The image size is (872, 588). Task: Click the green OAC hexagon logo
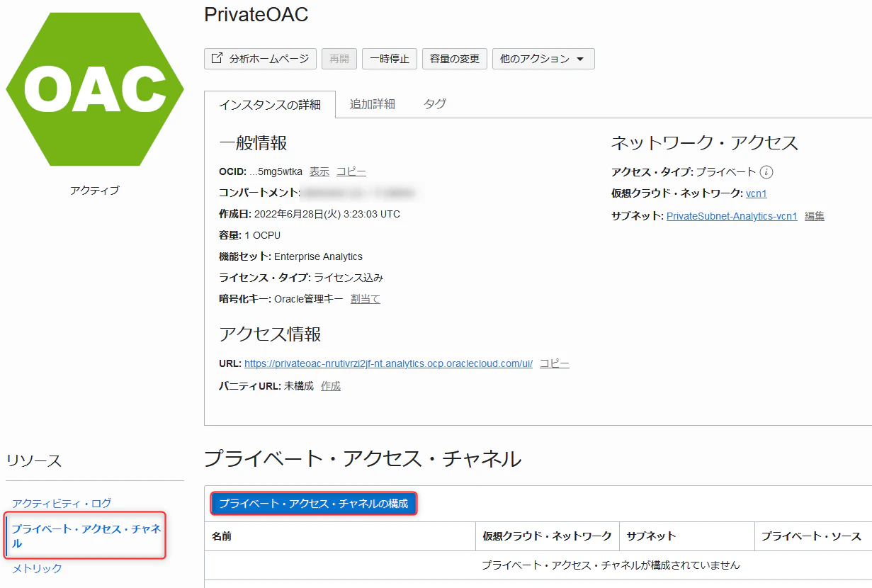click(95, 89)
